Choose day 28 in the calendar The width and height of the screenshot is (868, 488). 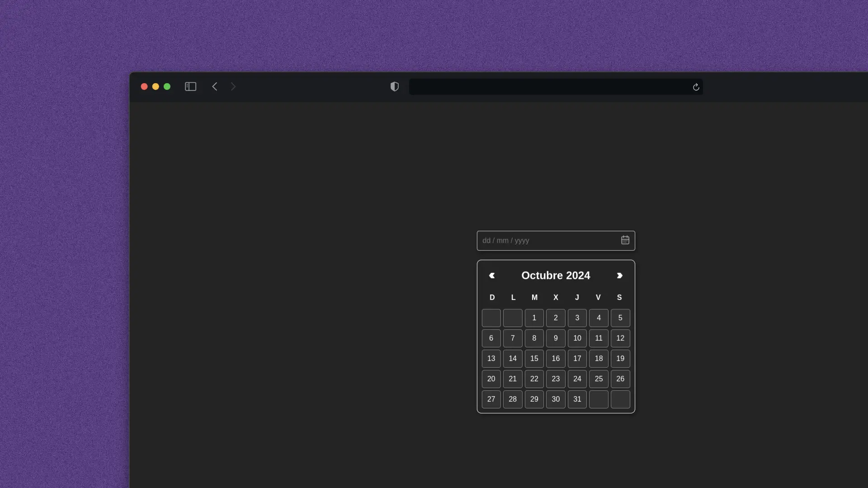513,399
